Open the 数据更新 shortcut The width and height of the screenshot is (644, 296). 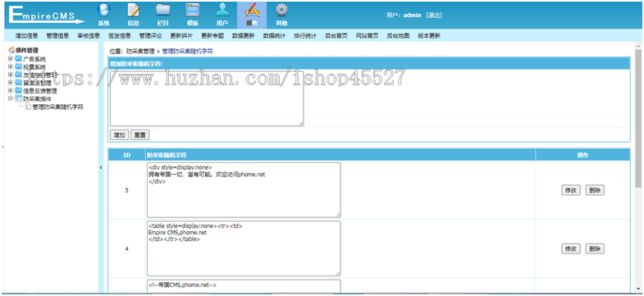point(243,36)
